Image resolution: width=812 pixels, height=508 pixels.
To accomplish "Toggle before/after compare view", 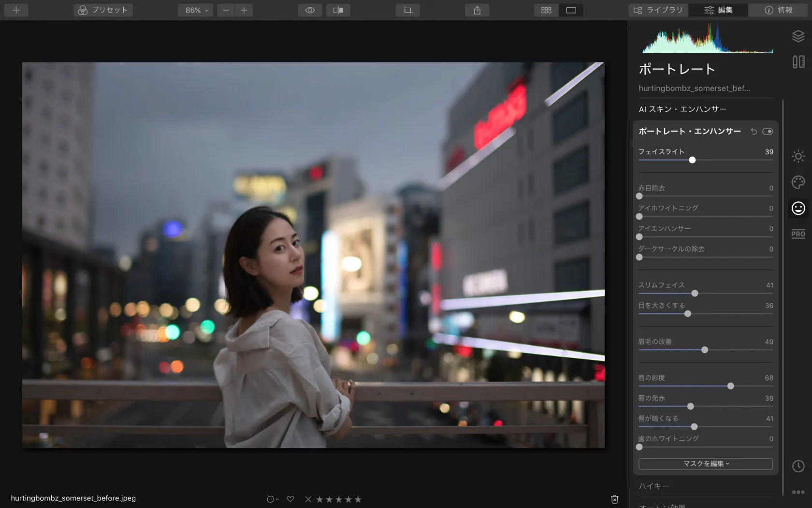I will click(x=338, y=10).
